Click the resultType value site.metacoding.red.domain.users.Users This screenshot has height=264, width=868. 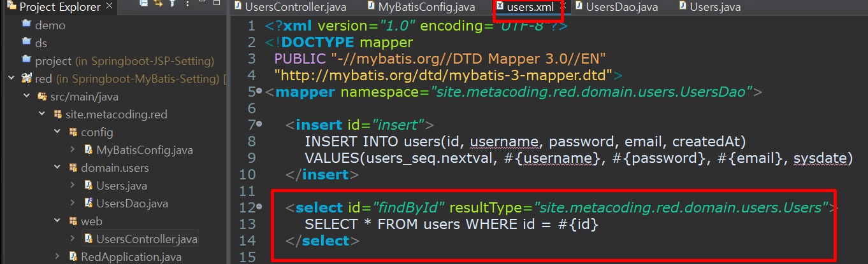(681, 207)
